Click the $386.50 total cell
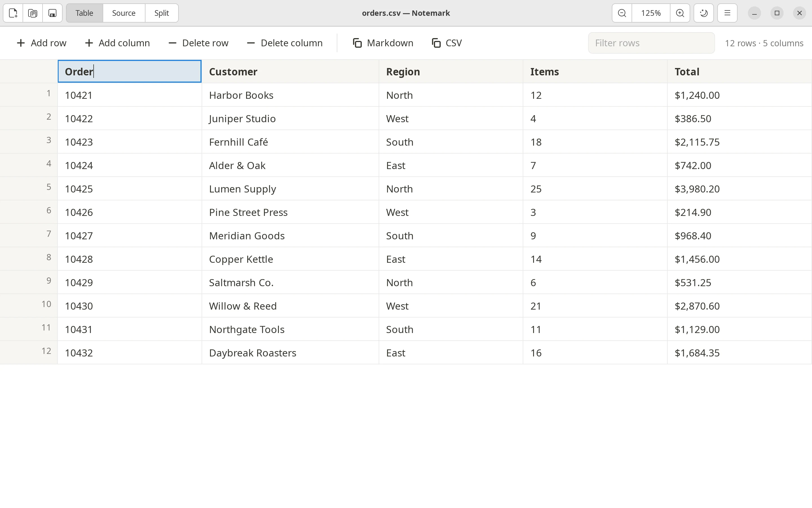The image size is (812, 508). pos(739,119)
